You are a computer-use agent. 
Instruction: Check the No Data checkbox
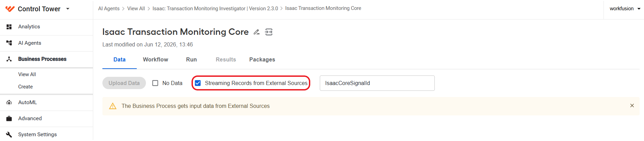[155, 83]
